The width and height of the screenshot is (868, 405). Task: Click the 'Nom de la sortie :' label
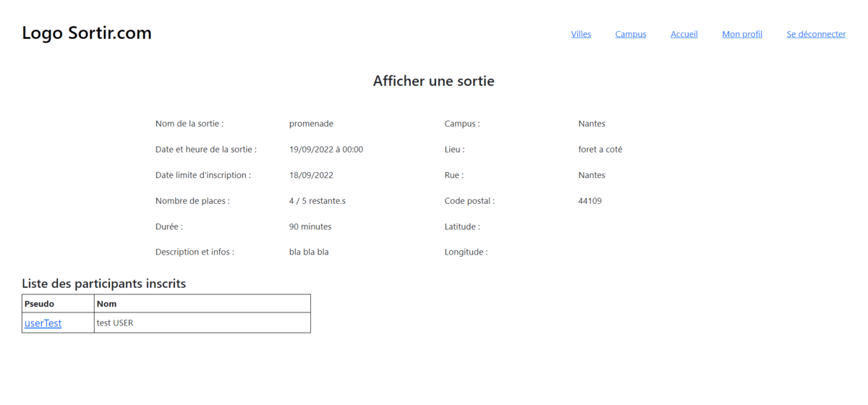point(190,124)
